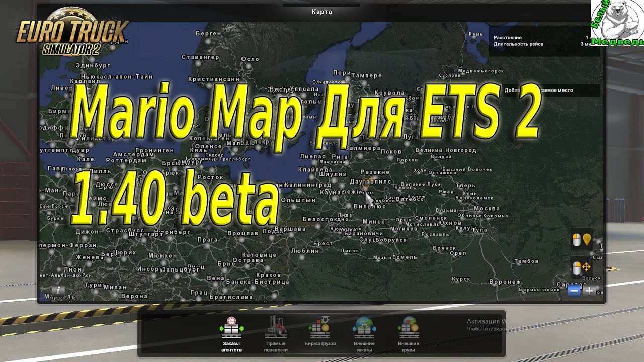Select the city Ставангер on the map

click(200, 57)
